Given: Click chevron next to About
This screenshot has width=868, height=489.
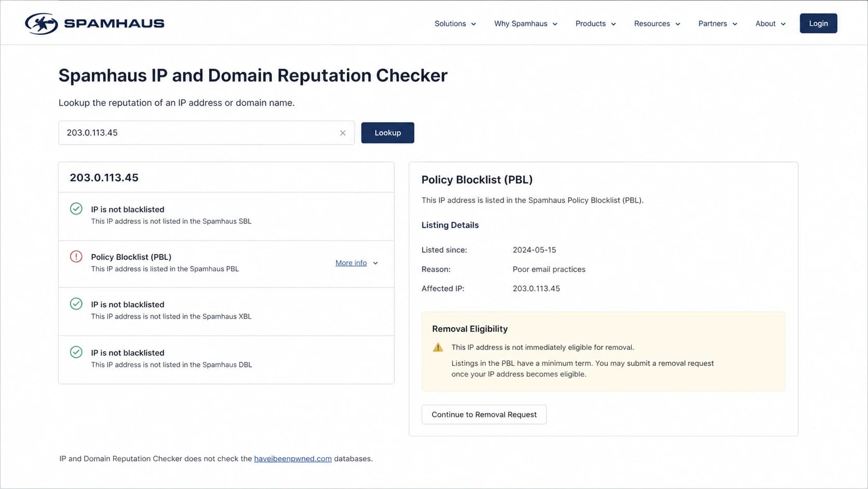Looking at the screenshot, I should point(783,24).
